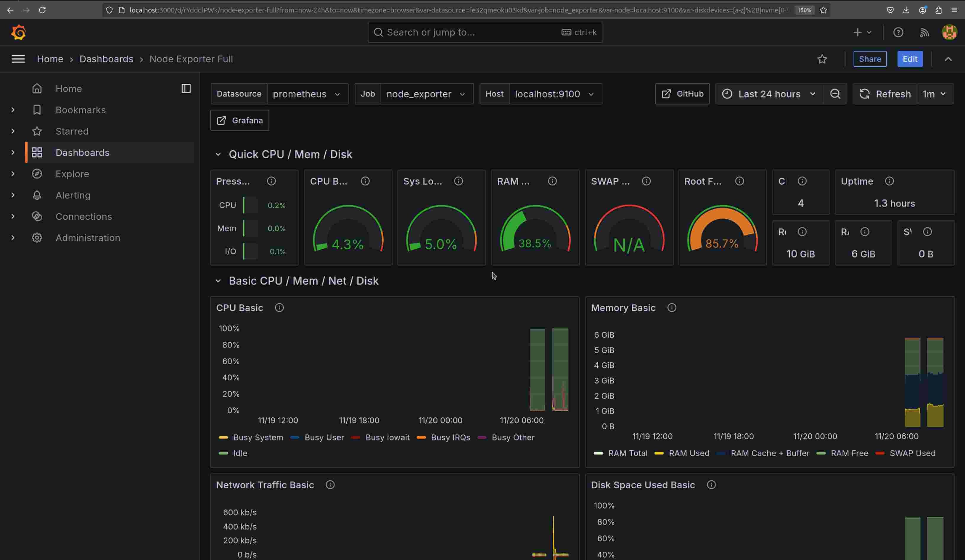Click Dashboards in the breadcrumb trail
Image resolution: width=965 pixels, height=560 pixels.
(x=106, y=59)
